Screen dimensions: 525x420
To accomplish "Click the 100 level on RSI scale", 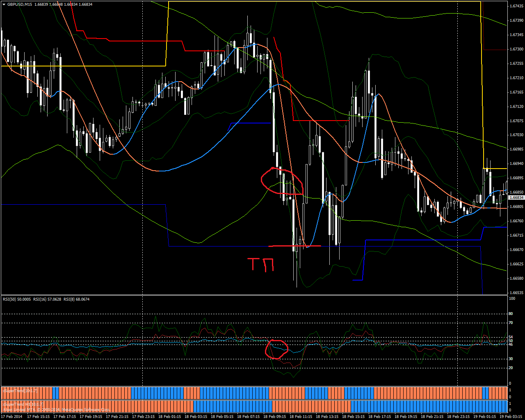I will point(512,299).
